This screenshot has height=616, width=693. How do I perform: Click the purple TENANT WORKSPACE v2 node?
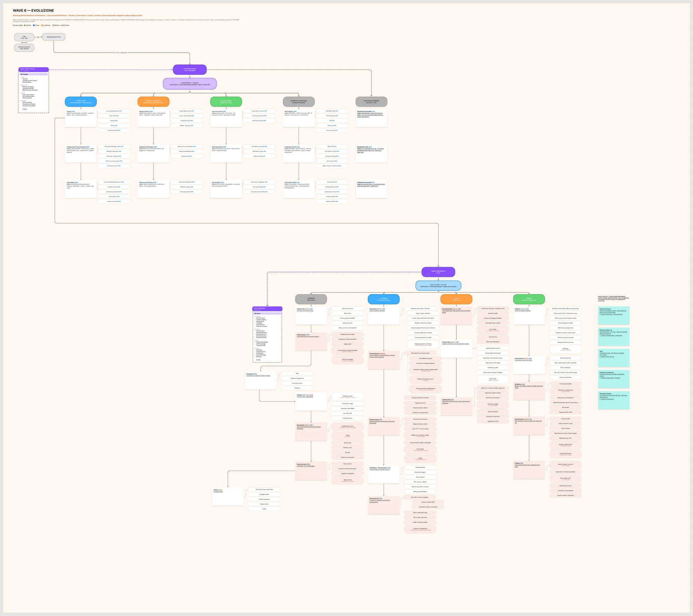click(438, 272)
